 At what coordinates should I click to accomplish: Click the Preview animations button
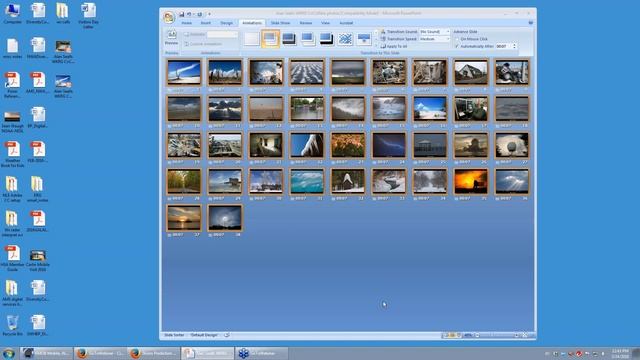click(x=171, y=38)
